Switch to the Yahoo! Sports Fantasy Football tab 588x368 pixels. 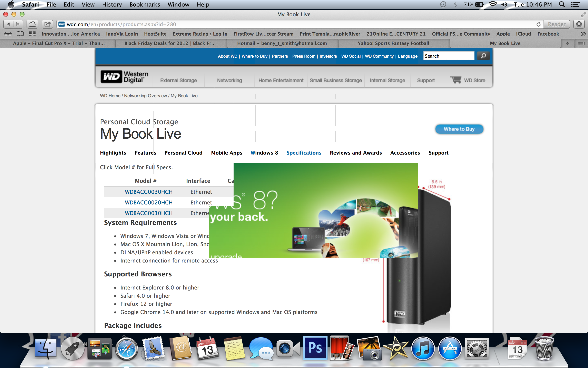coord(394,43)
